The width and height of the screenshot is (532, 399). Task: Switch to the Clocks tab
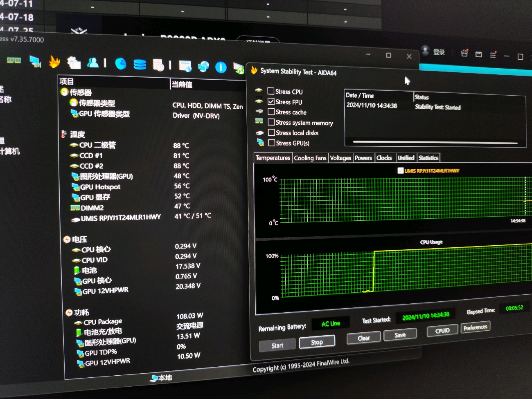[384, 158]
